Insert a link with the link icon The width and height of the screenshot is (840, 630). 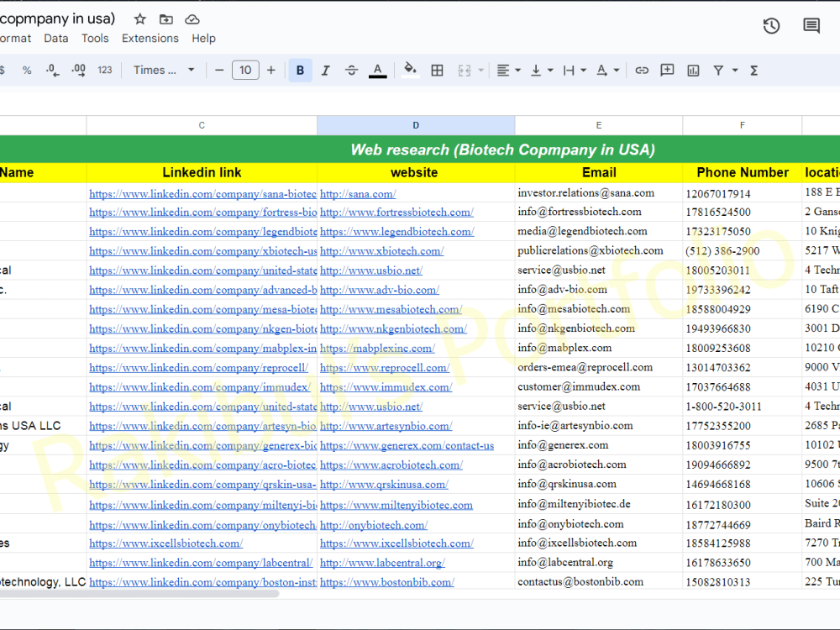(x=642, y=71)
